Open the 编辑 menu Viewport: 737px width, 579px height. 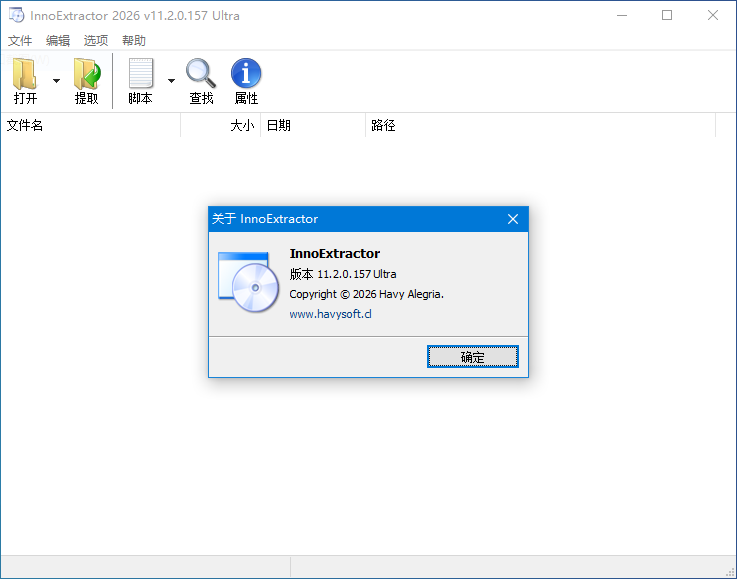pos(58,41)
